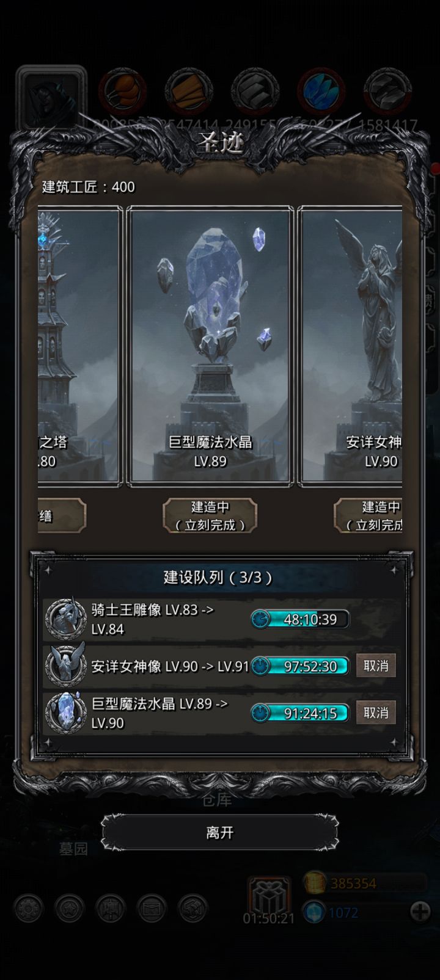Viewport: 440px width, 980px height.
Task: Tap the food resource icon
Action: click(122, 91)
